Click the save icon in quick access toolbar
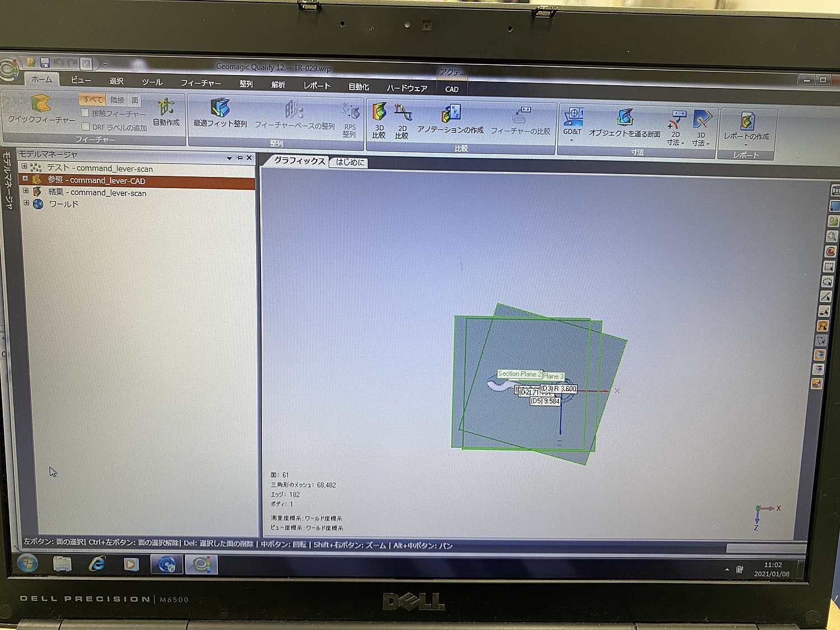Screen dimensions: 840x630 coord(45,63)
